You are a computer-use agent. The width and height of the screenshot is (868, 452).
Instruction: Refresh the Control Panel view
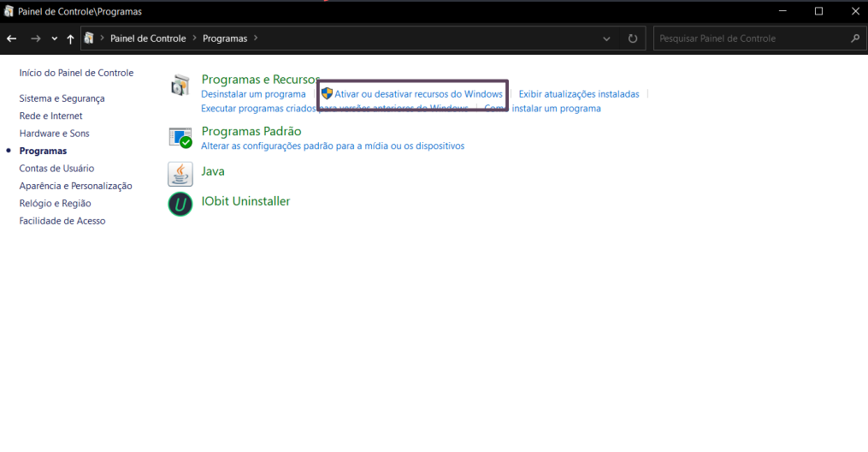(x=633, y=39)
